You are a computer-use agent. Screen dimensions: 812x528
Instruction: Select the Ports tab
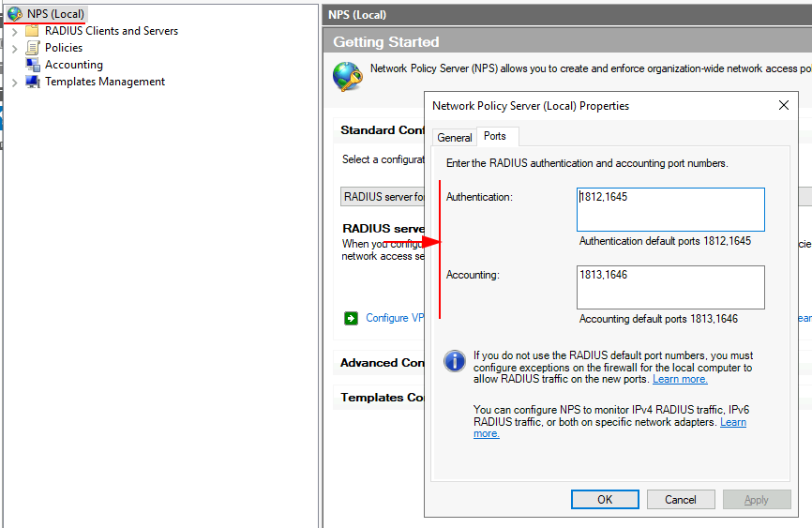pyautogui.click(x=495, y=136)
